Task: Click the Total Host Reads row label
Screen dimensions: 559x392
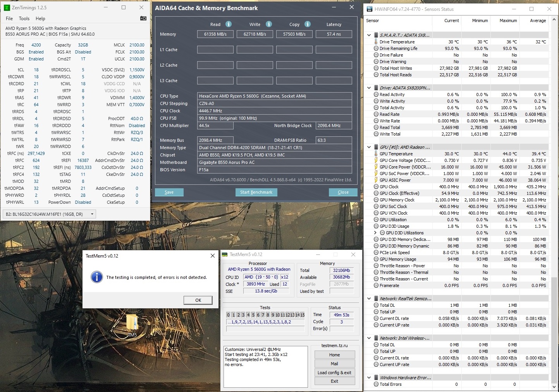Action: click(396, 75)
